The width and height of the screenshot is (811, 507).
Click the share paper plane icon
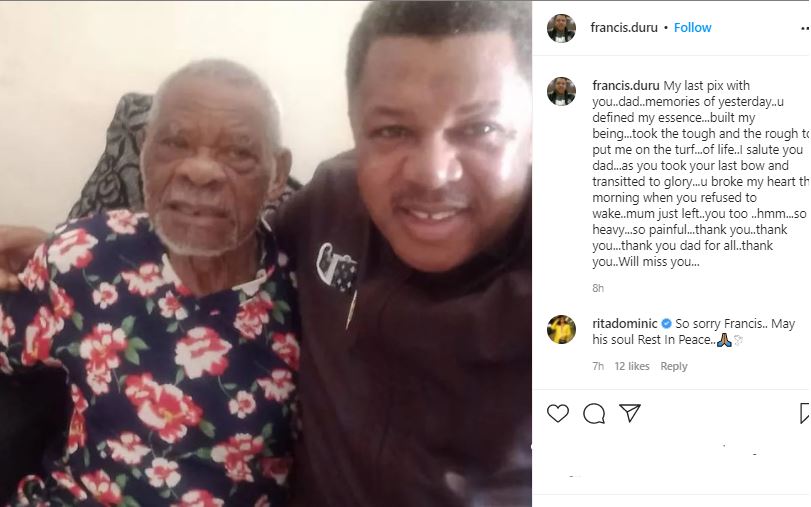(x=630, y=413)
